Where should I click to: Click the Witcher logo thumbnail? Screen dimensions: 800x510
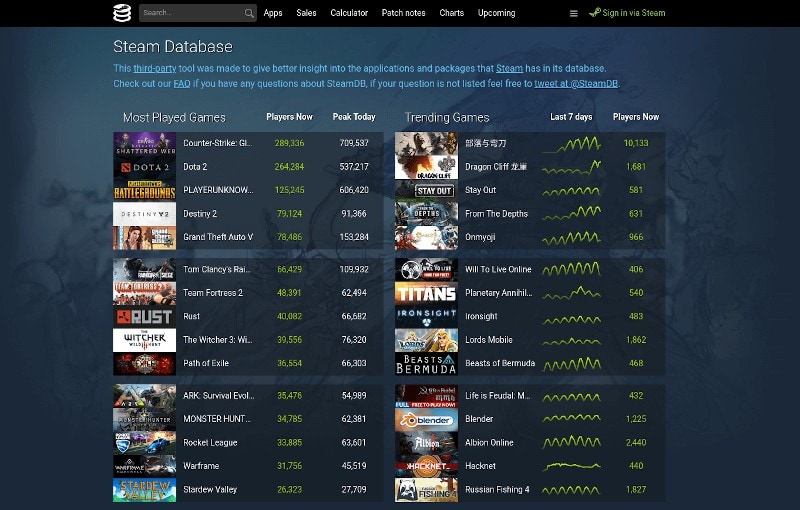point(144,340)
